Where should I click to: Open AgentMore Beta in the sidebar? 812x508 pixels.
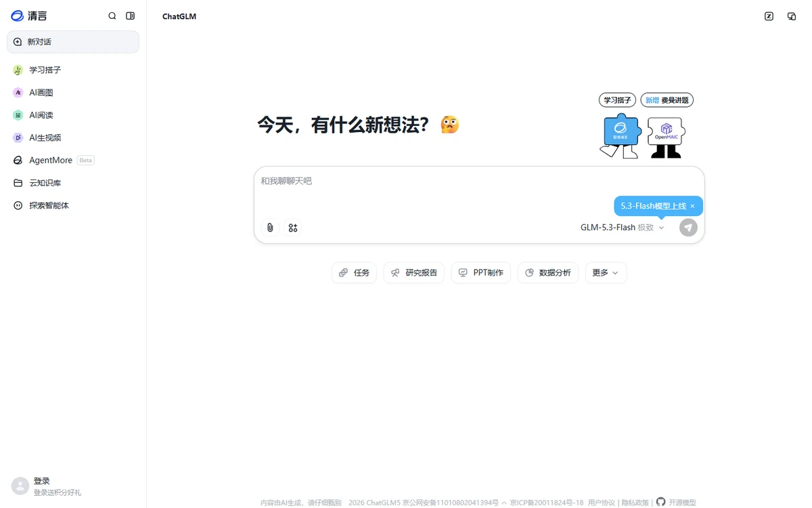[73, 161]
